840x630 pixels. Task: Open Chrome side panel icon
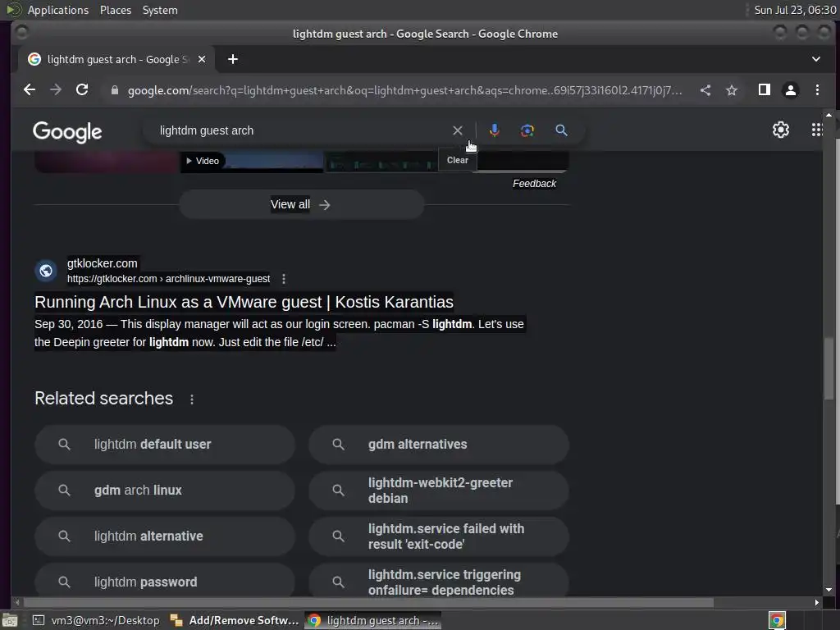pos(765,90)
